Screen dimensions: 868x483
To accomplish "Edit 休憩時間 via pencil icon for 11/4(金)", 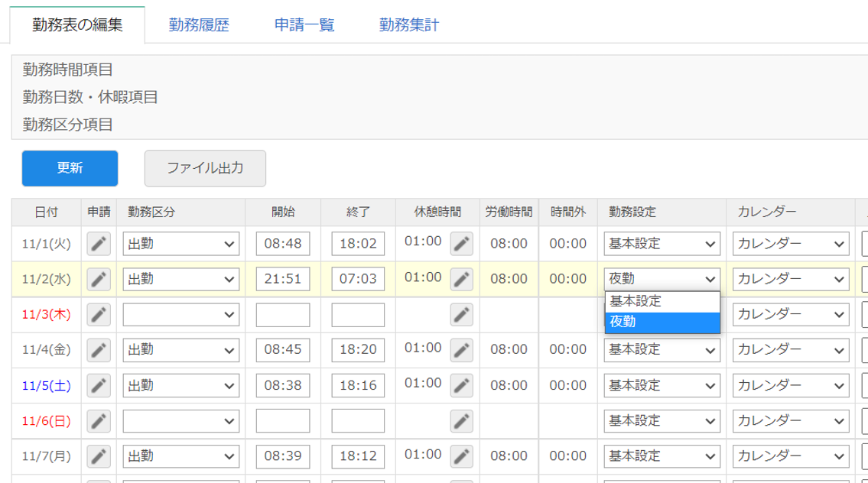I will tap(460, 350).
